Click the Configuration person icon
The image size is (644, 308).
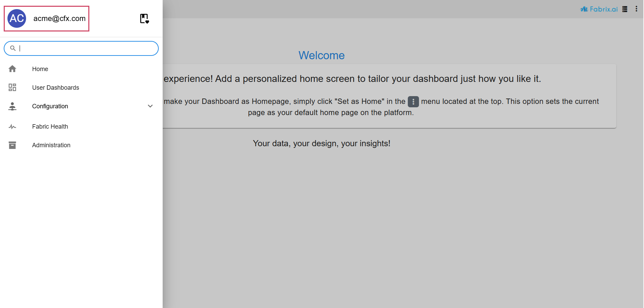coord(13,106)
